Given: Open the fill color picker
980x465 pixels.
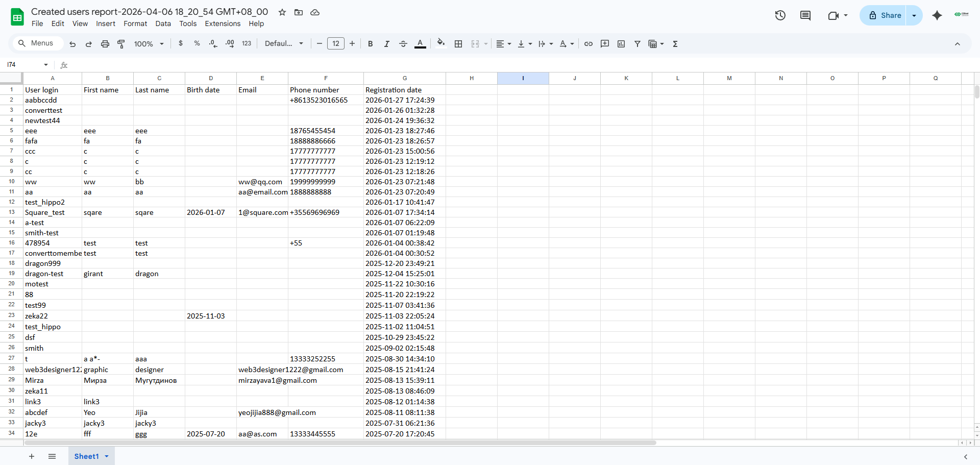Looking at the screenshot, I should point(441,44).
